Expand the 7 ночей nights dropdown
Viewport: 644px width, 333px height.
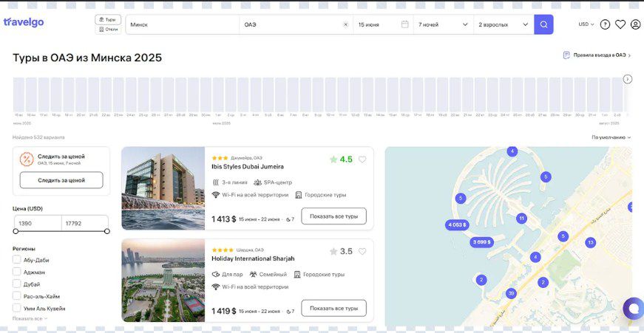[443, 24]
